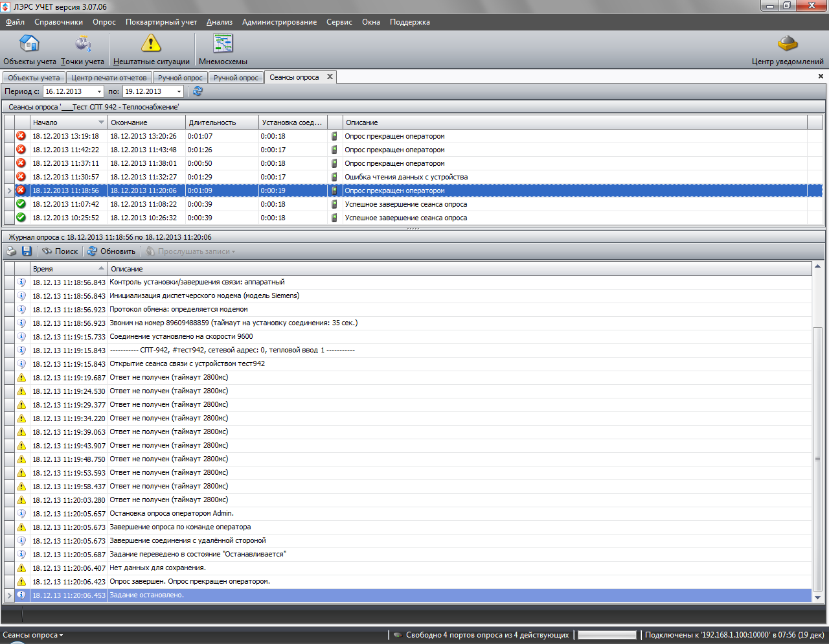The width and height of the screenshot is (829, 644).
Task: Click info icon of 'Соединение установлено' log entry
Action: (21, 337)
